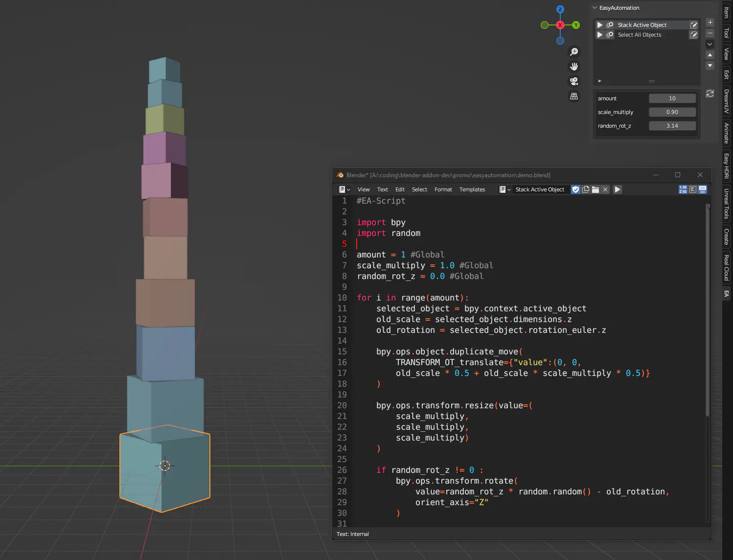Edit the Select All Objects script
Image resolution: width=733 pixels, height=560 pixels.
coord(693,35)
